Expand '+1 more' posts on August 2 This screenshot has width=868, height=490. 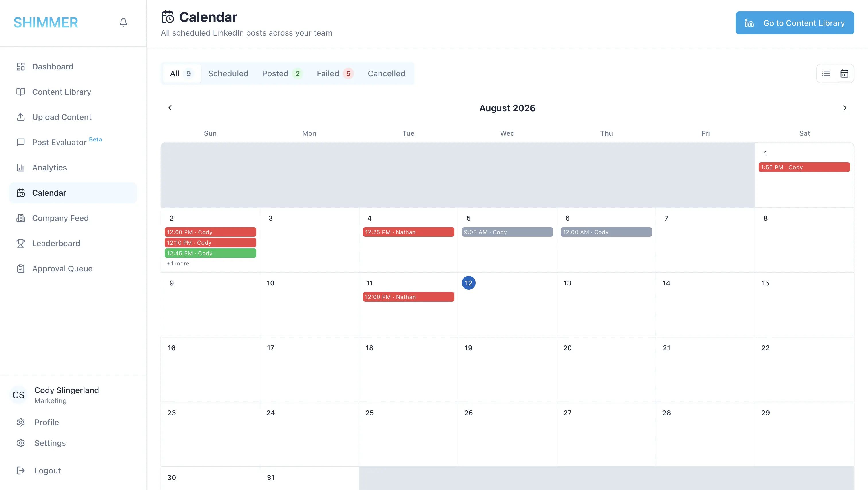[178, 263]
